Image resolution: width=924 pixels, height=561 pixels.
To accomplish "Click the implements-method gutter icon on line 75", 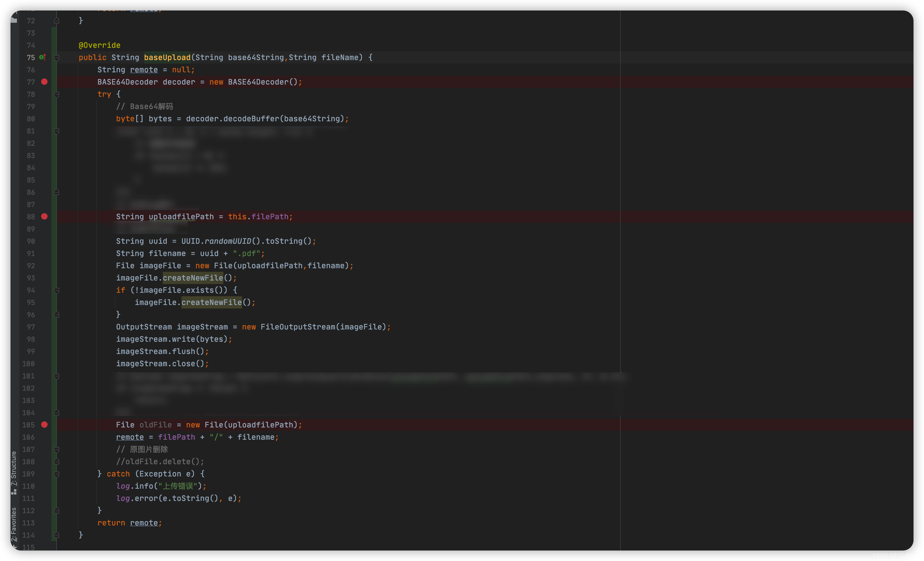I will pos(42,57).
